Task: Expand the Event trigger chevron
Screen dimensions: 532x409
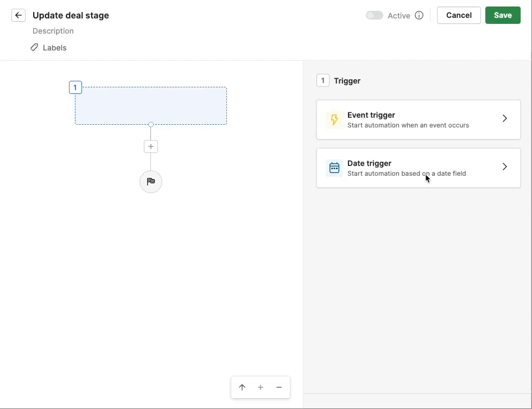Action: point(504,119)
